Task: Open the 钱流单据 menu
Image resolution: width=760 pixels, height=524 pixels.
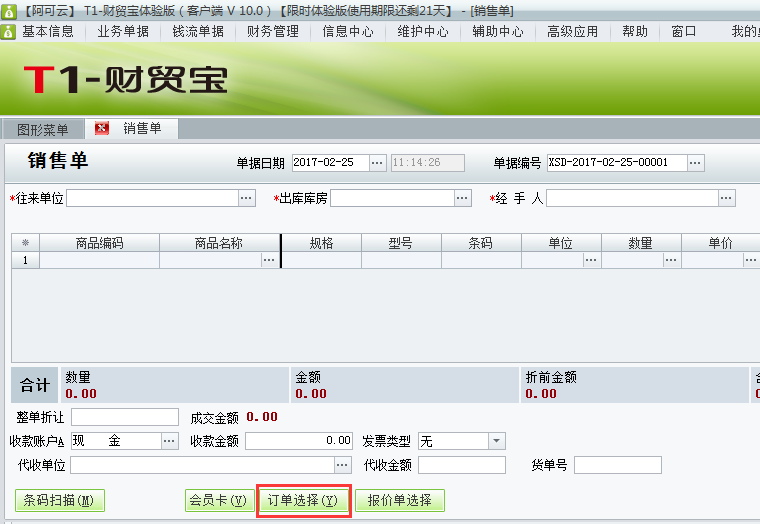Action: pos(198,32)
